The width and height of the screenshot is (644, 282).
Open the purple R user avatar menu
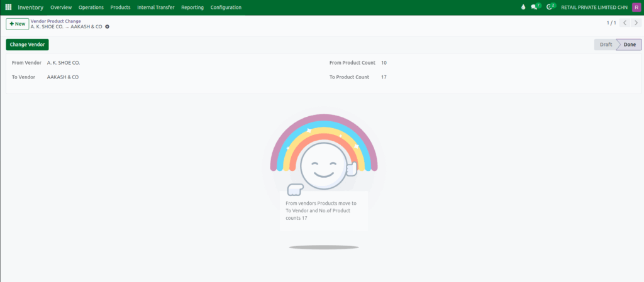pos(636,8)
